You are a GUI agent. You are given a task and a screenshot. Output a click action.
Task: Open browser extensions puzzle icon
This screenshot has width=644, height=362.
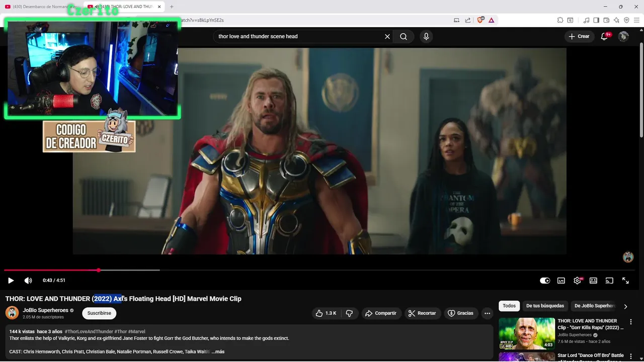click(x=560, y=20)
